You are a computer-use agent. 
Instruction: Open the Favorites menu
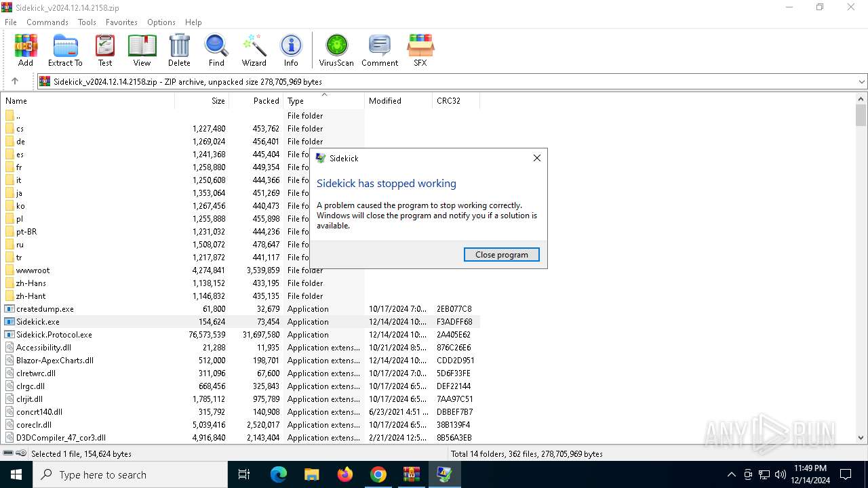pyautogui.click(x=121, y=22)
